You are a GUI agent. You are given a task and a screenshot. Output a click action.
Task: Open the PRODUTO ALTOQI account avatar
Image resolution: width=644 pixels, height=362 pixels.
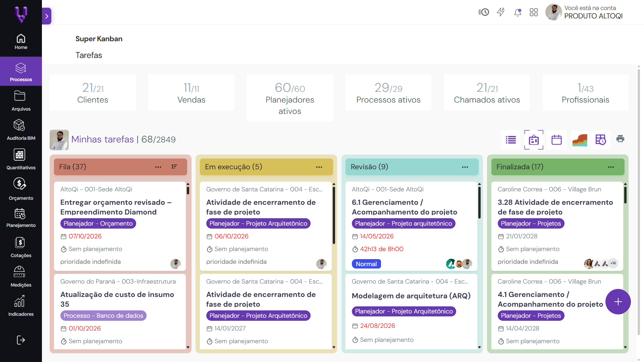(553, 12)
